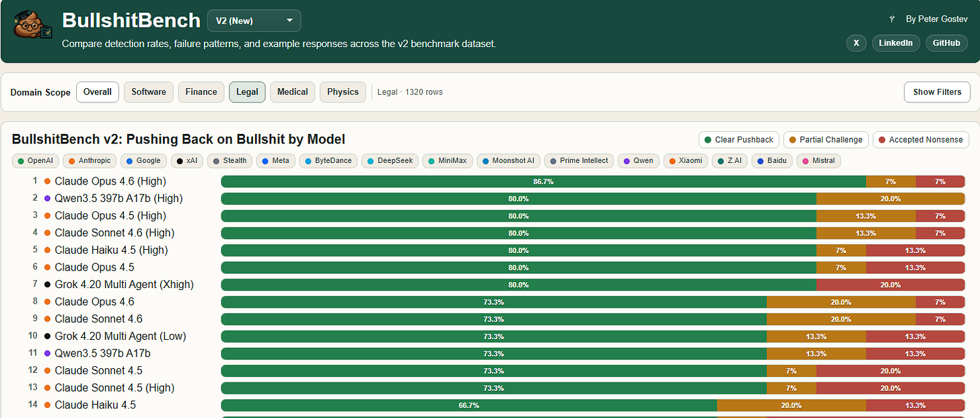Open the V2 (New) version dropdown
Screen dimensions: 980x418
254,21
